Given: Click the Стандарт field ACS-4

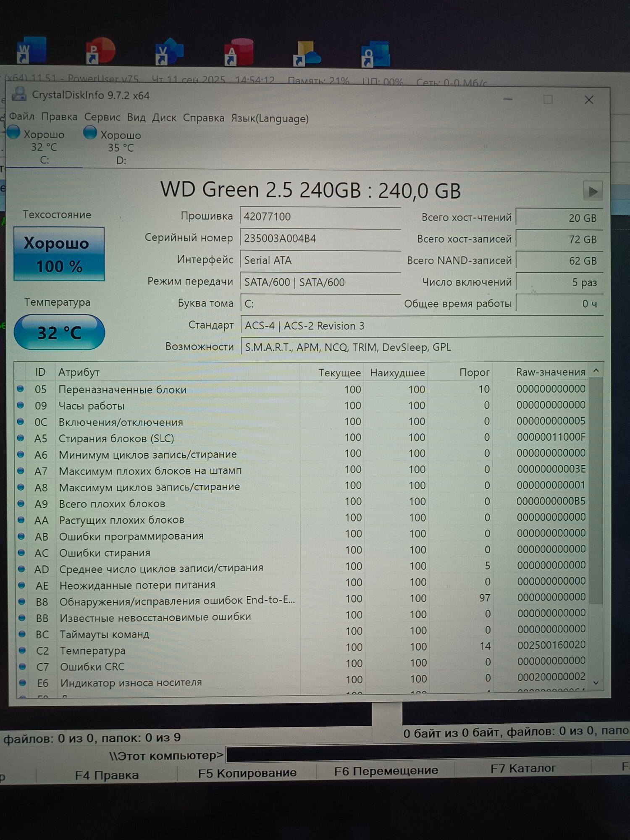Looking at the screenshot, I should click(x=422, y=326).
